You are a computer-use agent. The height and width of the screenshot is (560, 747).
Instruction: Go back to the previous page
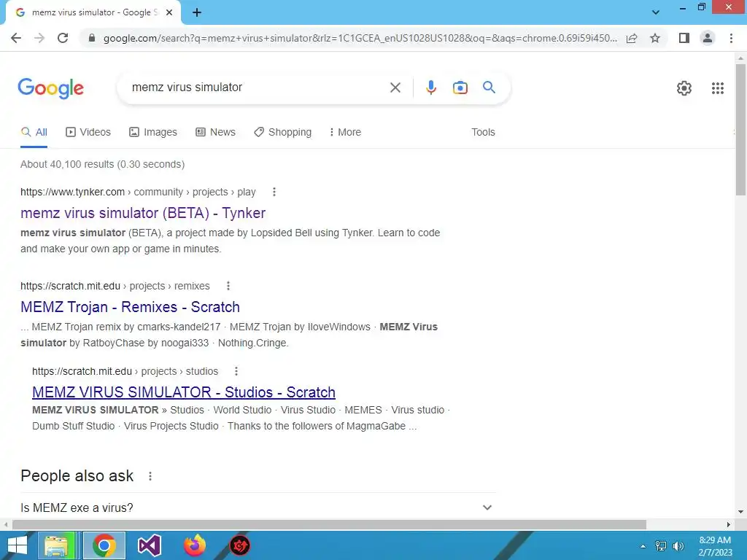[16, 38]
